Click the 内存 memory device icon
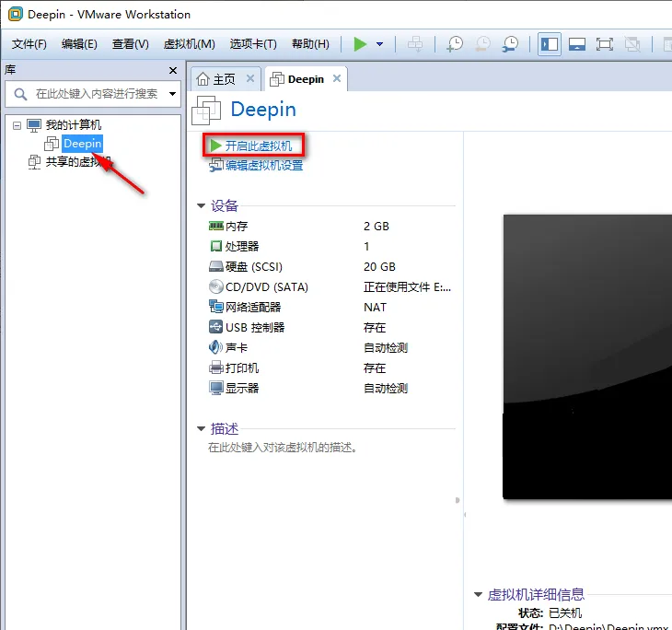 [215, 226]
